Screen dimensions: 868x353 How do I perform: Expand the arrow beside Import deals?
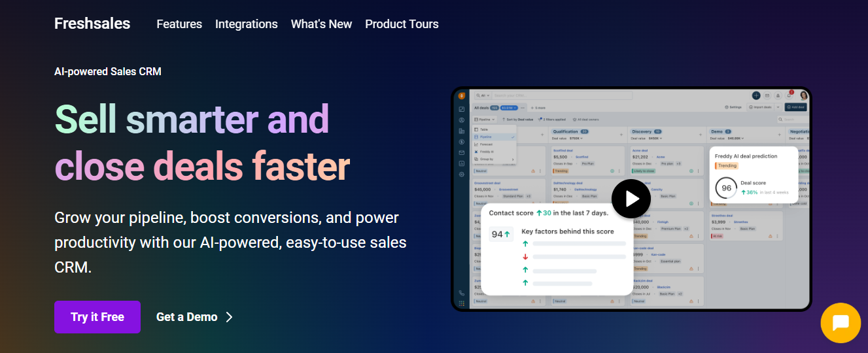tap(778, 107)
